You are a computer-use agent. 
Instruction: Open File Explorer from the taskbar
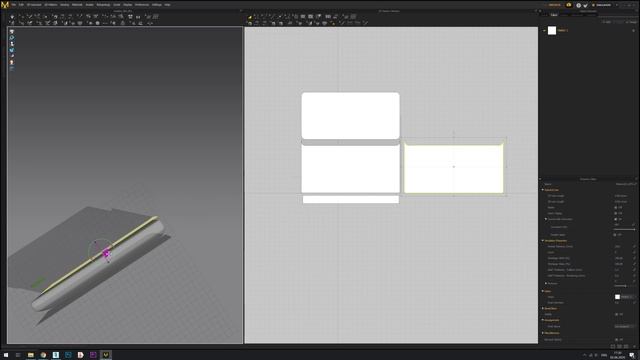tap(31, 355)
